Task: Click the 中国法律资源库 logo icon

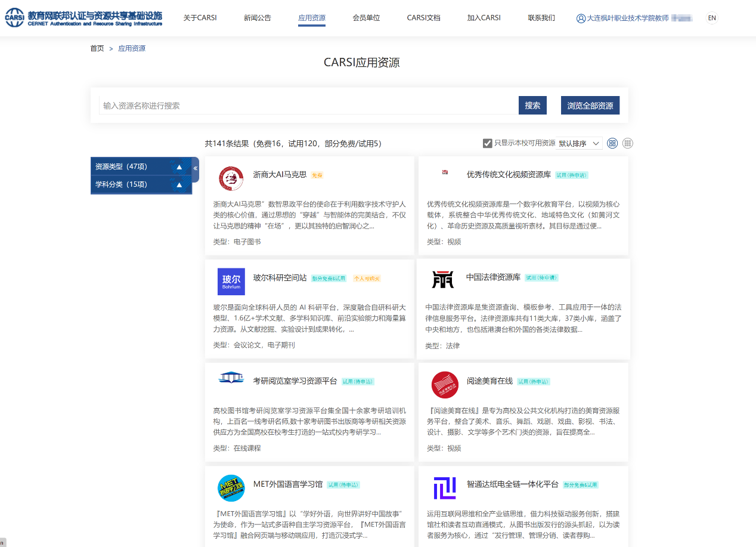Action: (x=443, y=279)
